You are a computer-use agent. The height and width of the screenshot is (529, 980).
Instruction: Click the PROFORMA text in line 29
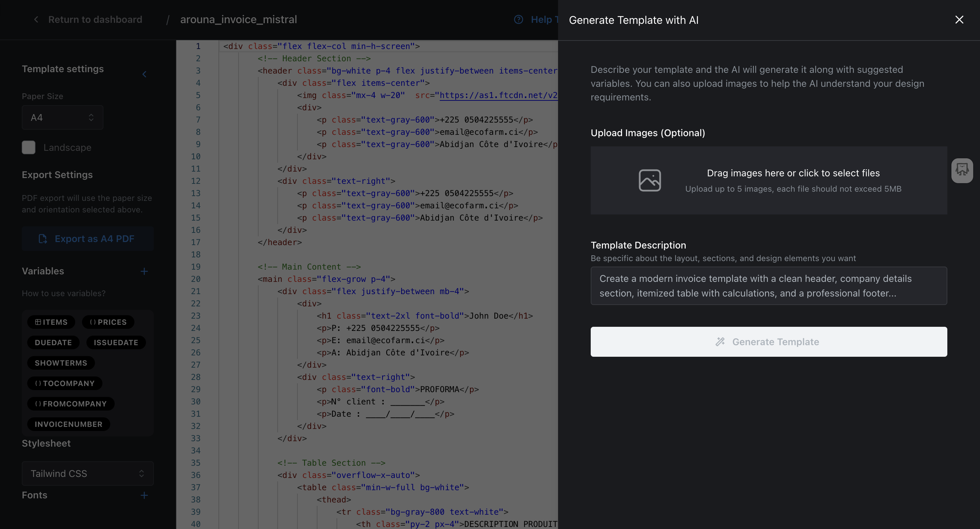coord(439,389)
